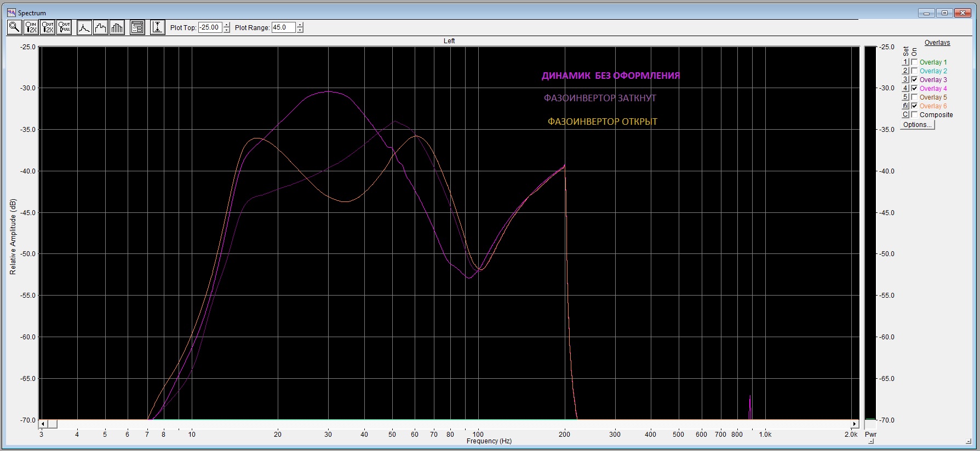Click the Plot Top label
The width and height of the screenshot is (980, 451).
[x=183, y=28]
